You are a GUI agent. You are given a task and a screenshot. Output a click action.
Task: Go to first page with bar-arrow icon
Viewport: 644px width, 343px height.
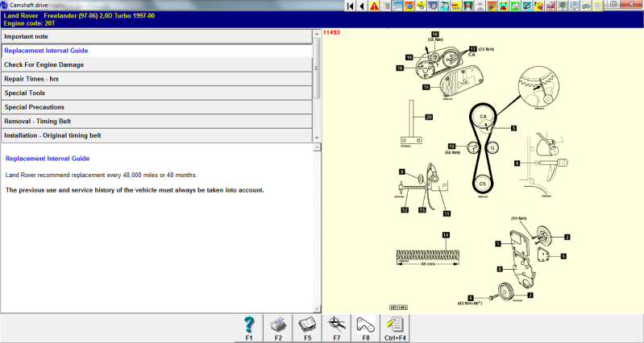pyautogui.click(x=351, y=6)
